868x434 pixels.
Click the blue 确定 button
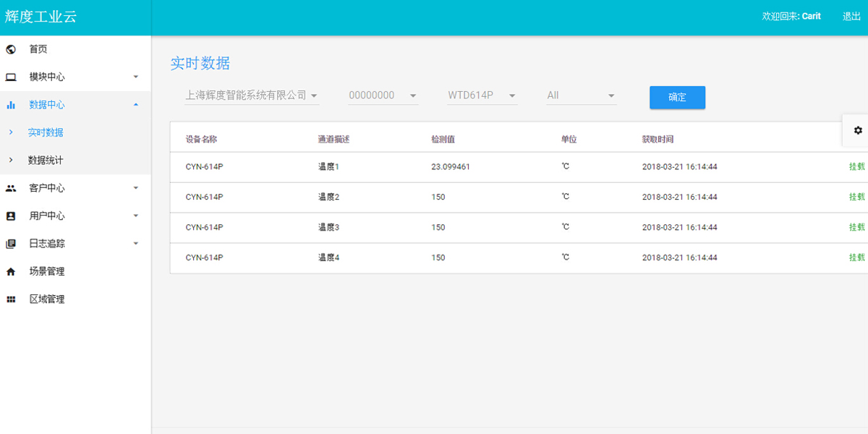[677, 98]
